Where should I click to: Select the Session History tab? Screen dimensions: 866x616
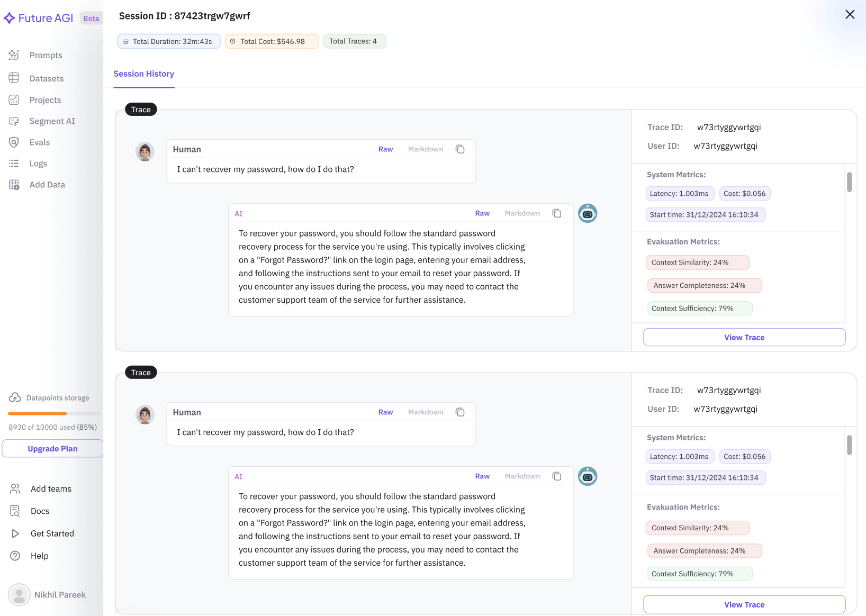tap(143, 74)
